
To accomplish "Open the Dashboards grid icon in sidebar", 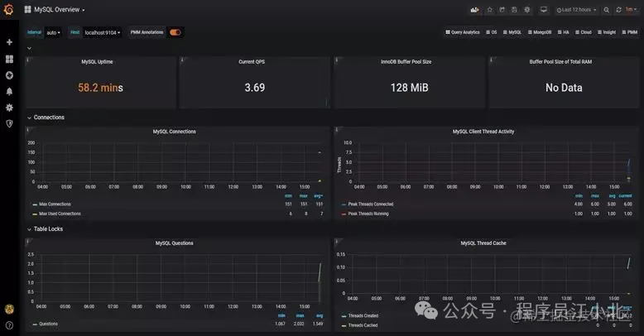I will (x=9, y=59).
